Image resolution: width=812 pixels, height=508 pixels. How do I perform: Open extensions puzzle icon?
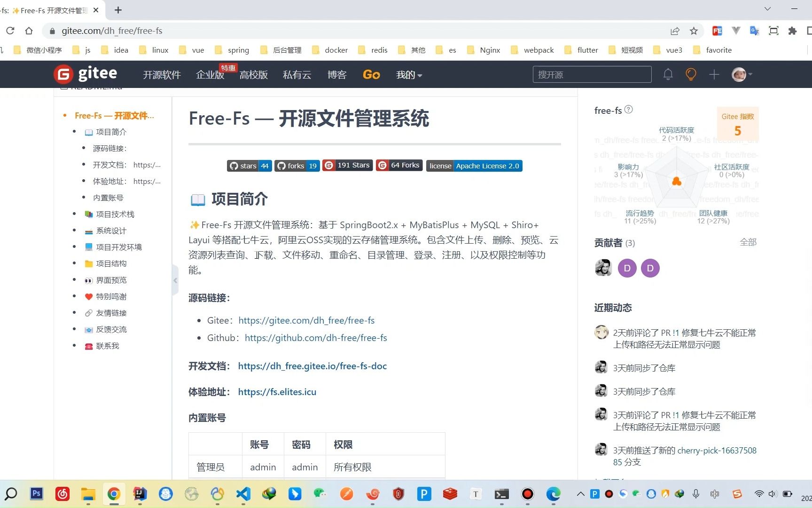point(792,31)
